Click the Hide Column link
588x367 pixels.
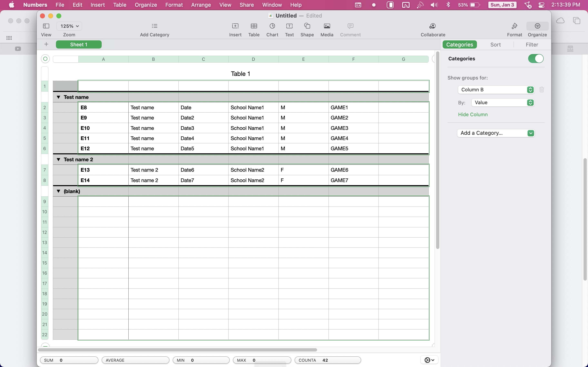tap(473, 115)
